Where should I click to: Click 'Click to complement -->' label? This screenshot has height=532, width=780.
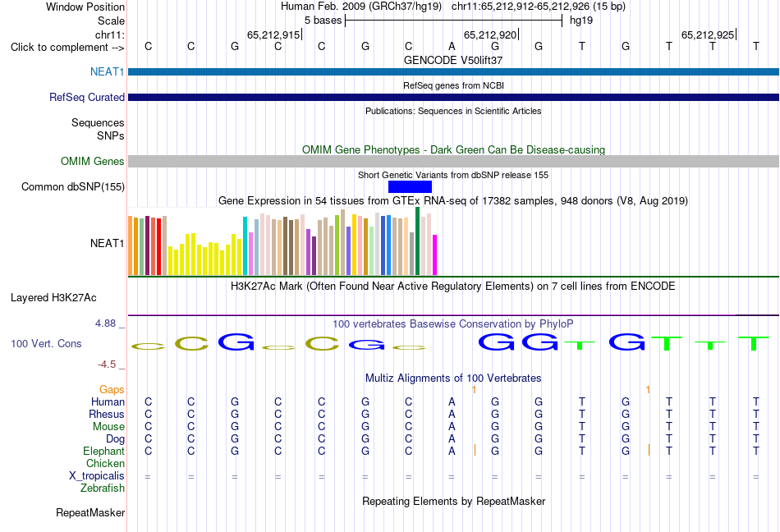click(x=67, y=48)
